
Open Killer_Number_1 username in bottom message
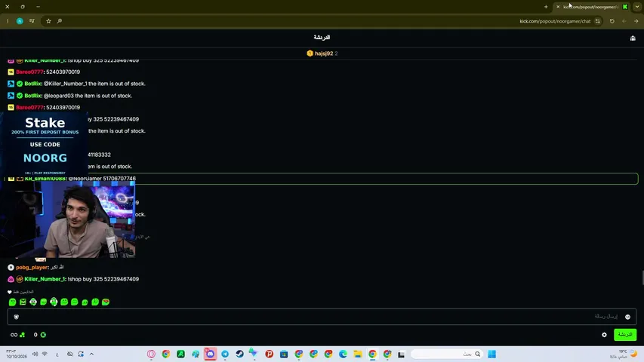tap(45, 279)
